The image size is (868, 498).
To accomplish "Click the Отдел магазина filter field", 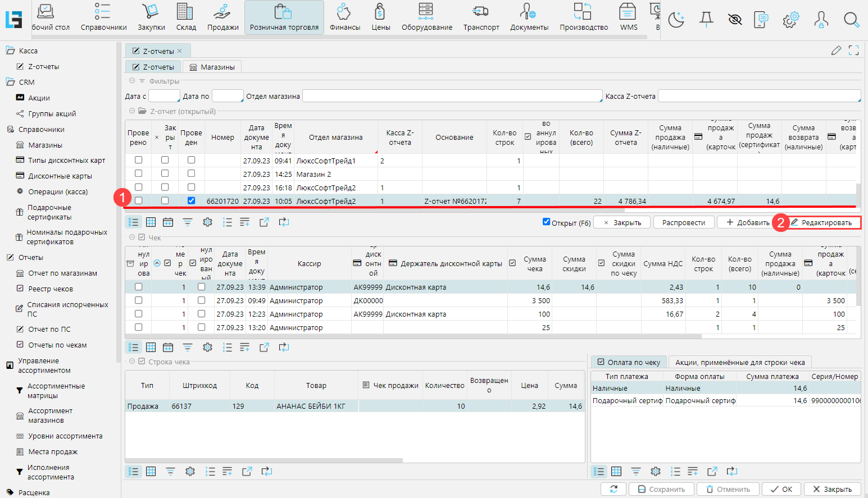I will [x=452, y=96].
